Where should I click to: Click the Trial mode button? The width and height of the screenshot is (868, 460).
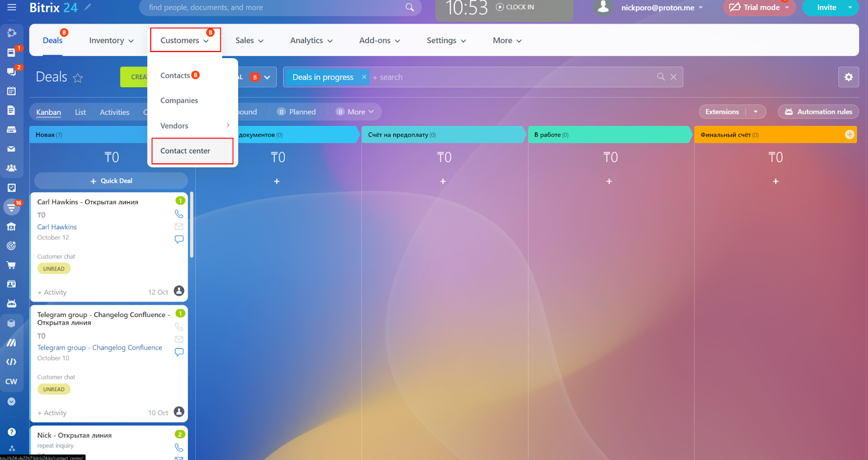759,8
